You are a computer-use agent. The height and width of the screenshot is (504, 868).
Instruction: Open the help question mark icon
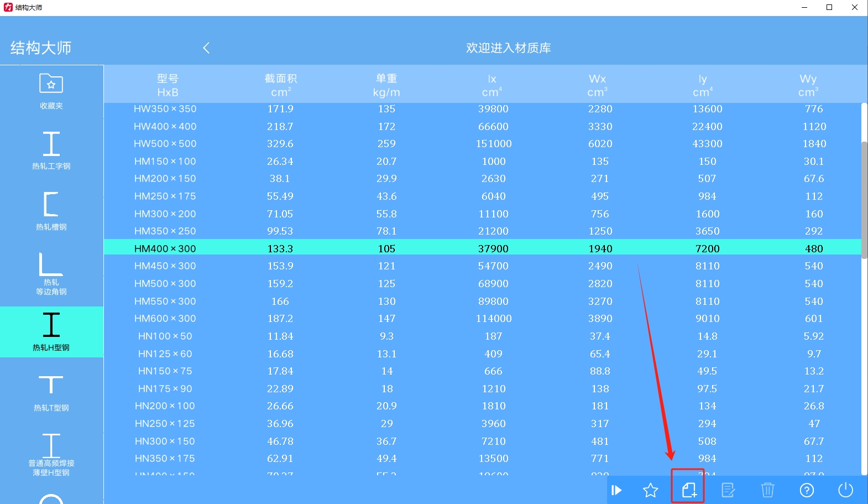tap(807, 490)
